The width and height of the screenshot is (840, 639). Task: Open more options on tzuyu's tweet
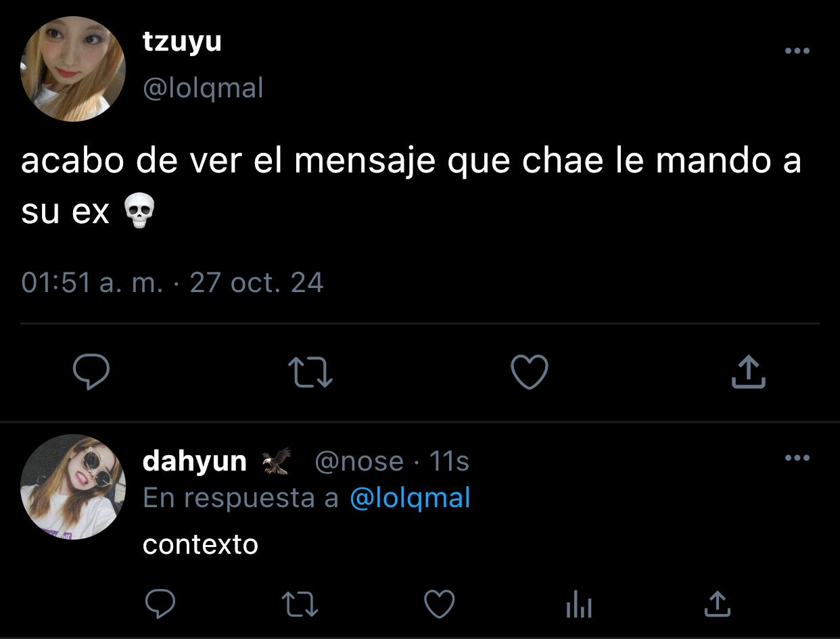[x=797, y=51]
